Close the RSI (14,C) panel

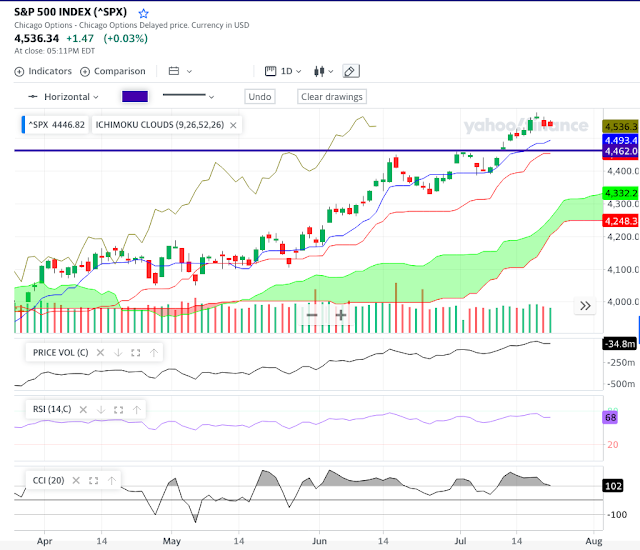coord(83,410)
